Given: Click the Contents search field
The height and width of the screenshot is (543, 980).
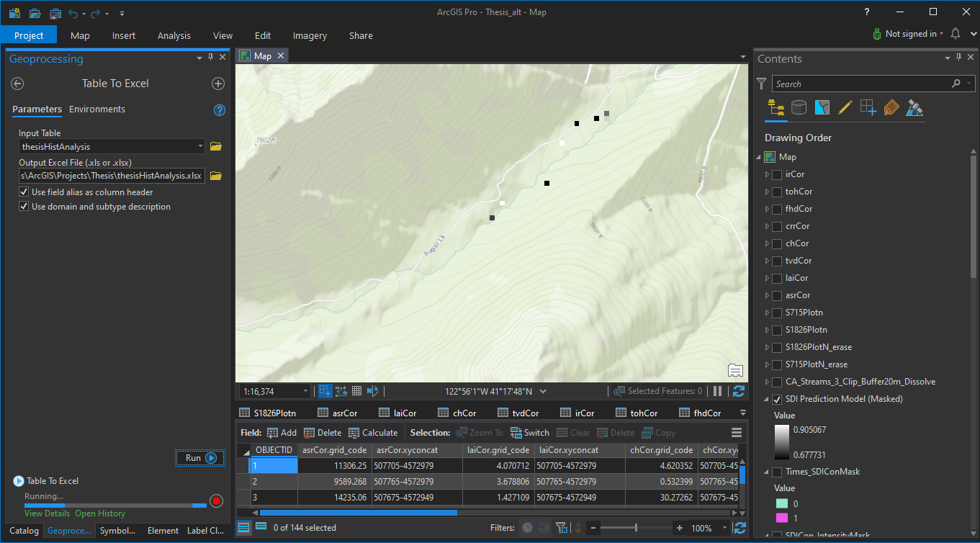Looking at the screenshot, I should (x=863, y=84).
